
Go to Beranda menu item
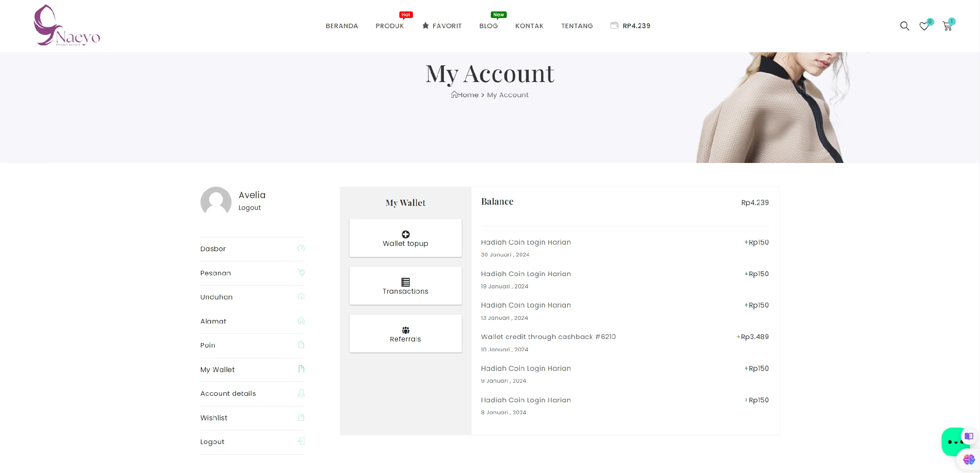pos(342,26)
